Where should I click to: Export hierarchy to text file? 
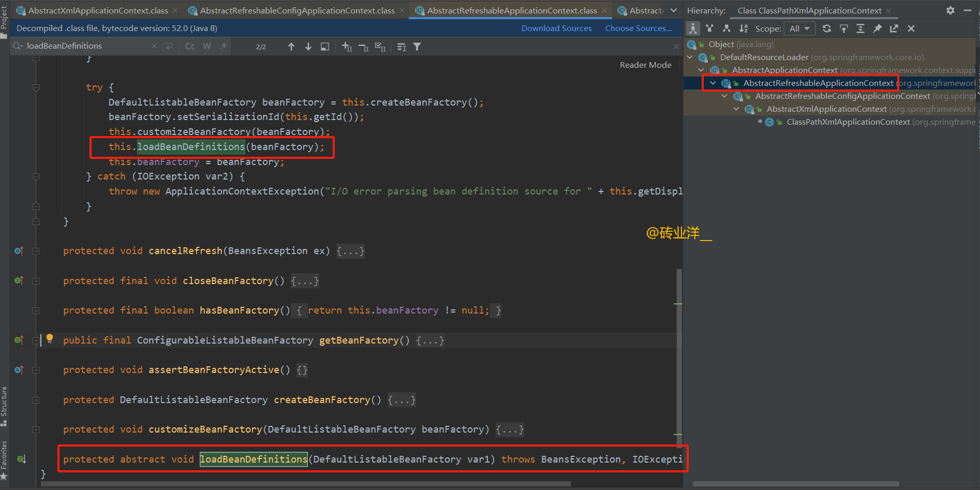(894, 28)
